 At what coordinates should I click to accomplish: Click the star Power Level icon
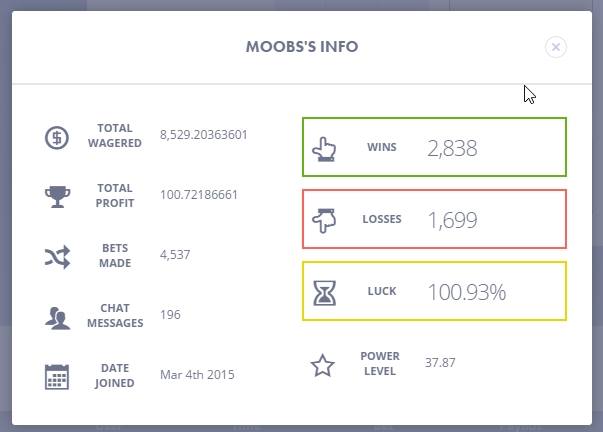pyautogui.click(x=322, y=365)
